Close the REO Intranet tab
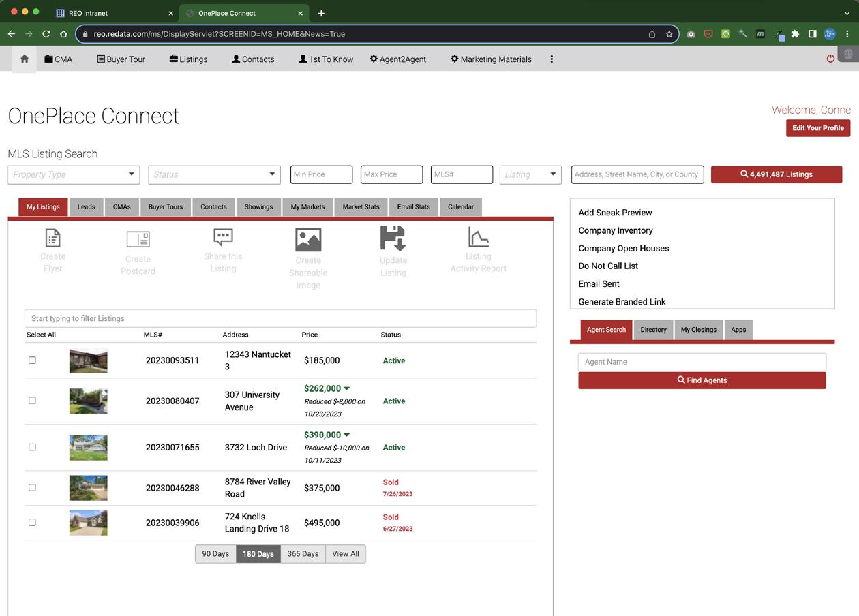Viewport: 859px width, 616px height. tap(170, 13)
